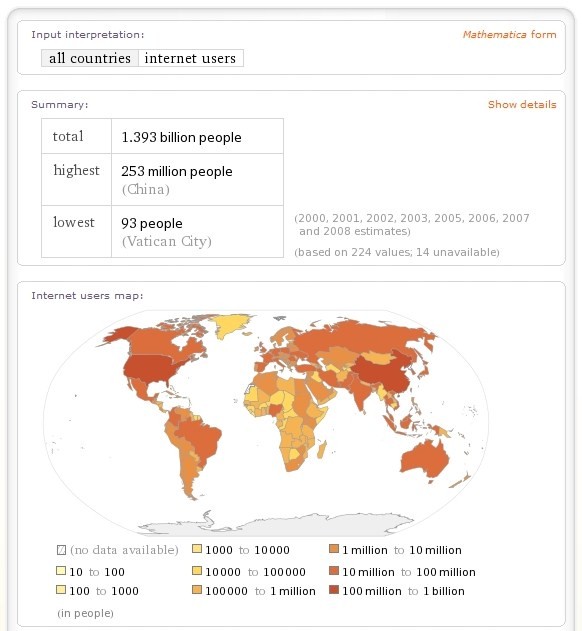Screen dimensions: 582x631
Task: Open the Mathematica form link
Action: (x=509, y=35)
